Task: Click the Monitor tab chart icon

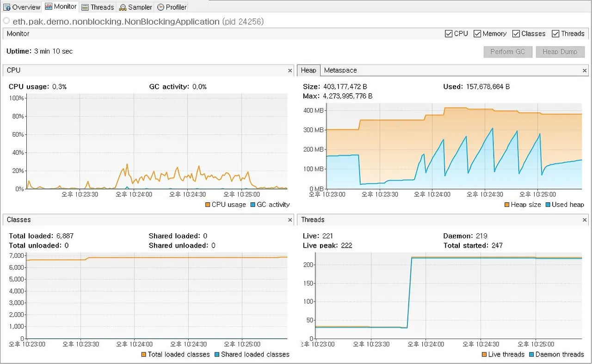Action: coord(49,6)
